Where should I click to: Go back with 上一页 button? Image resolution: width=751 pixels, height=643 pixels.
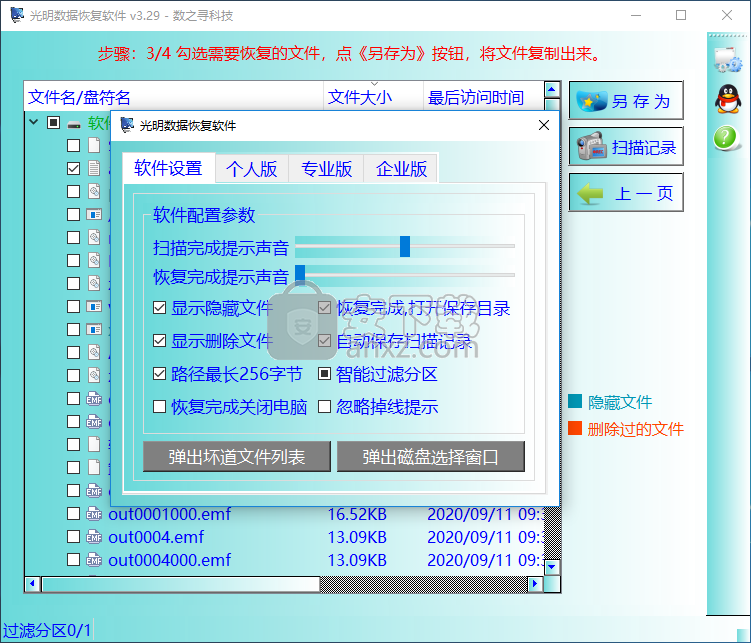point(626,192)
